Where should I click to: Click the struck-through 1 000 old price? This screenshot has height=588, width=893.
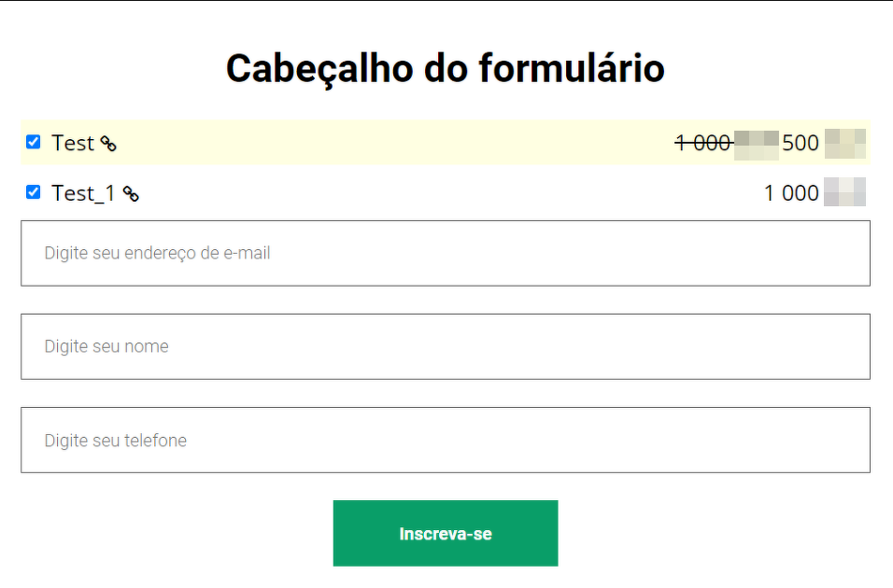point(704,143)
